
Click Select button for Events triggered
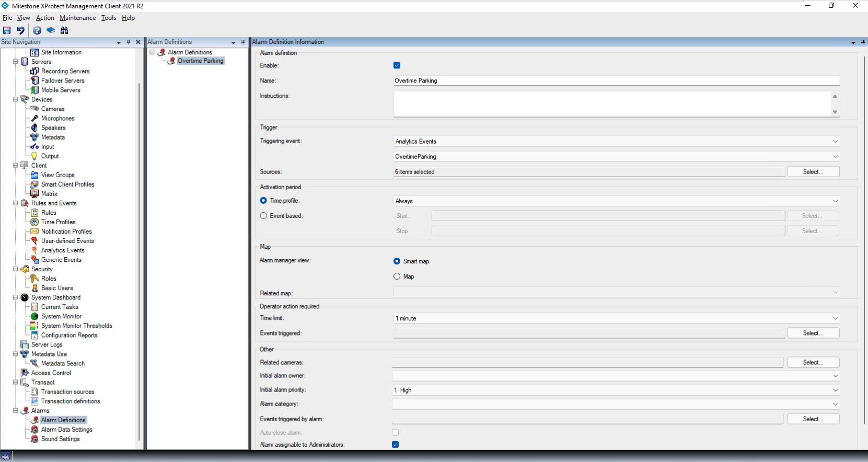813,333
